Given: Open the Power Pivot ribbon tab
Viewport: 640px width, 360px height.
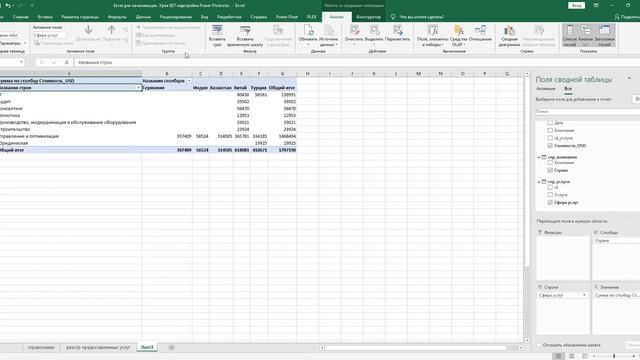Looking at the screenshot, I should pyautogui.click(x=287, y=17).
